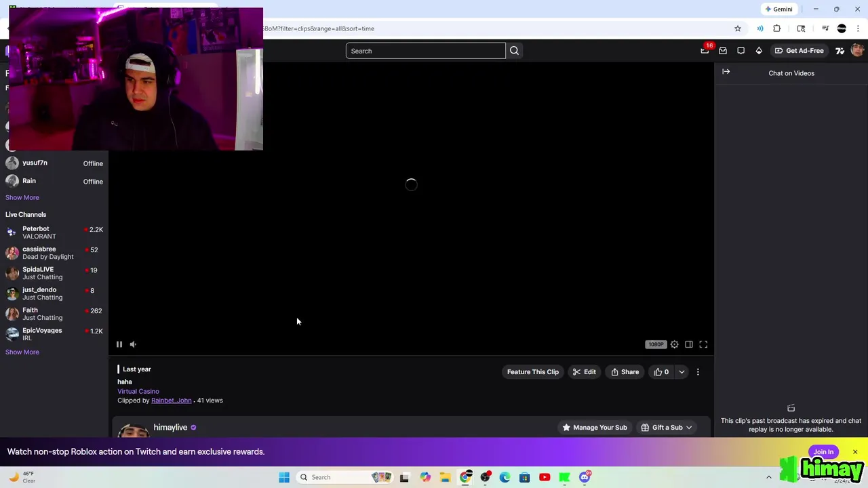Image resolution: width=868 pixels, height=488 pixels.
Task: Open Peterbot VALORANT channel
Action: tap(54, 232)
